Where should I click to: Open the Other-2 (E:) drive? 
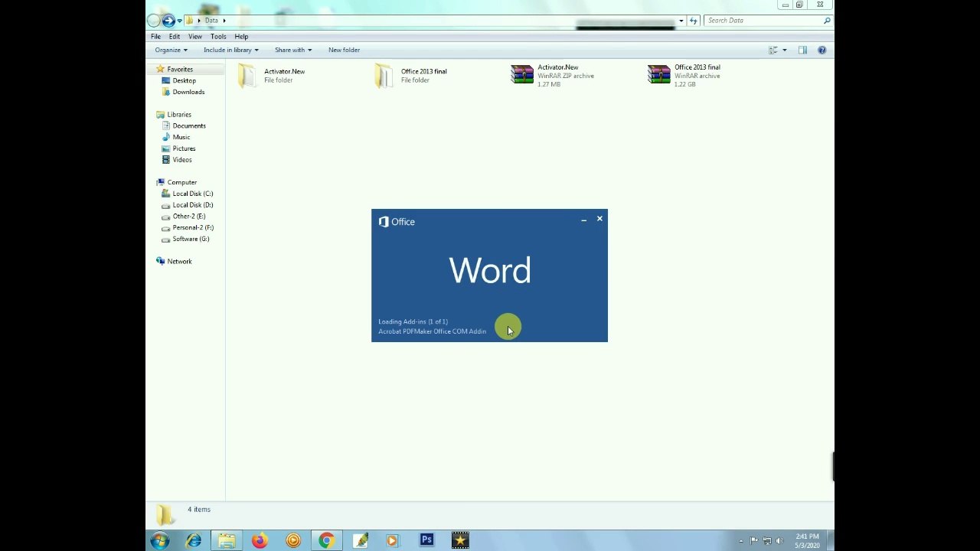pyautogui.click(x=183, y=217)
